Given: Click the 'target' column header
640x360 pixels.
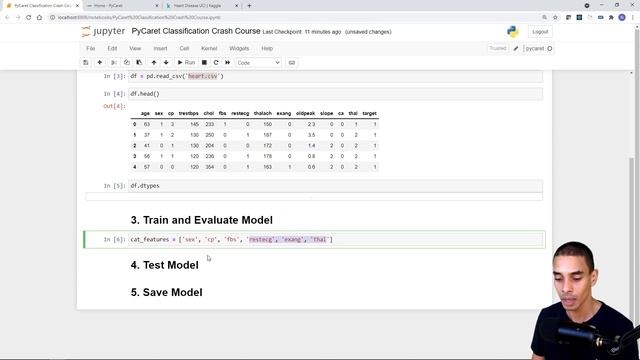Looking at the screenshot, I should point(369,113).
